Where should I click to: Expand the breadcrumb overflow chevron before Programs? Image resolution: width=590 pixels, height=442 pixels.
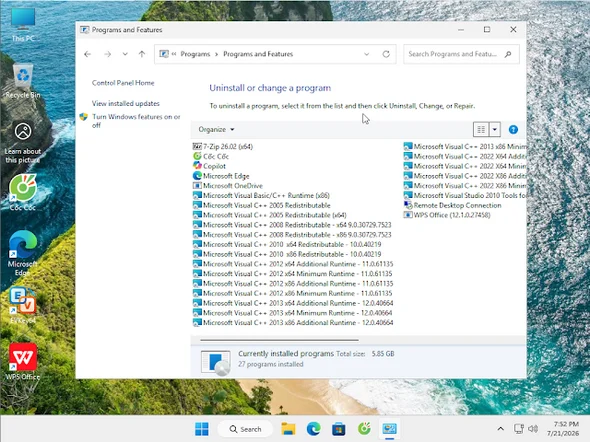174,54
